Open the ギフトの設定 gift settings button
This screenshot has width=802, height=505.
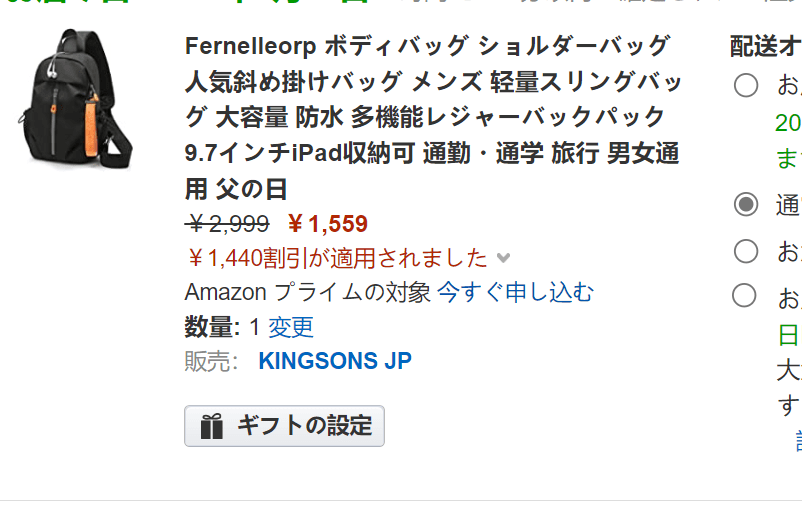point(284,426)
